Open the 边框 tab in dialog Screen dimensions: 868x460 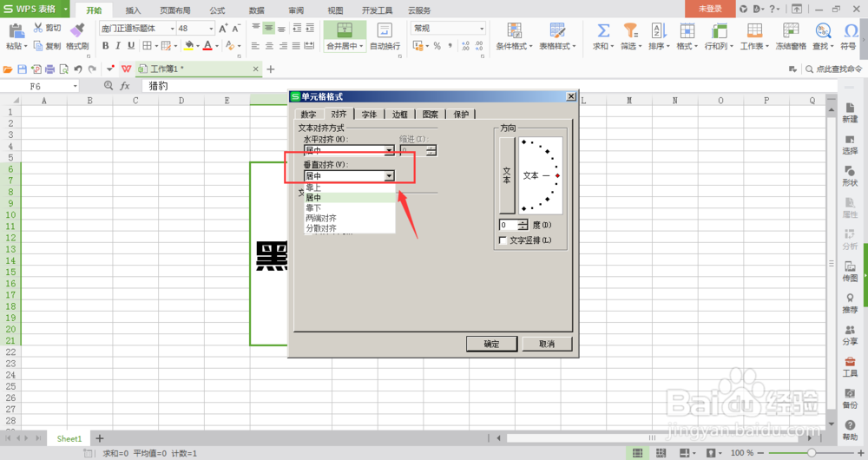[x=399, y=114]
